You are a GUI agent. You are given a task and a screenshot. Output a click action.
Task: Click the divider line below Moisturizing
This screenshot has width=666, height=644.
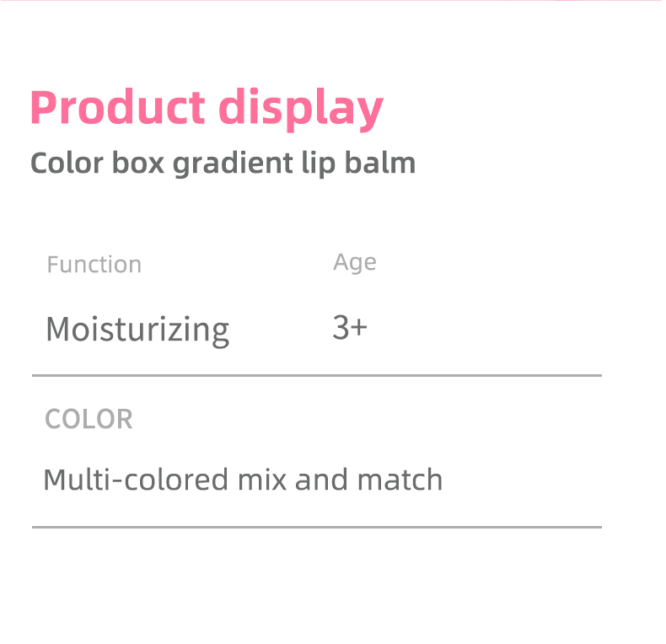click(317, 375)
